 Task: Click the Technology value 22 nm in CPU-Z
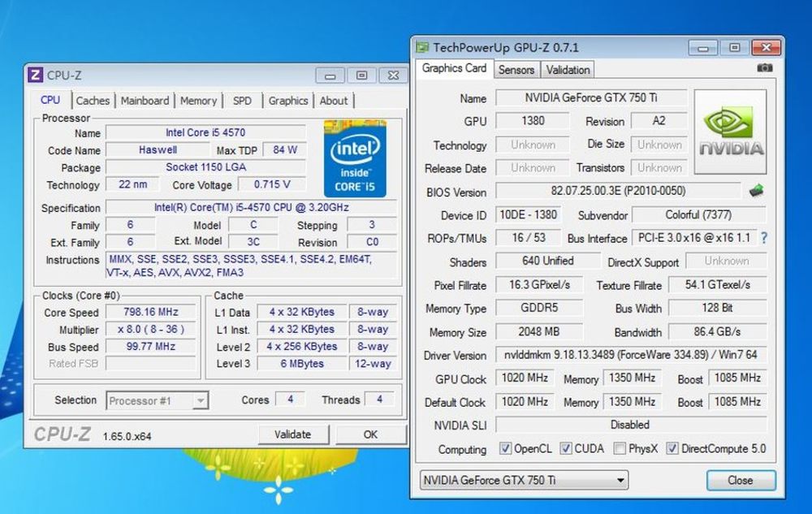click(x=132, y=184)
